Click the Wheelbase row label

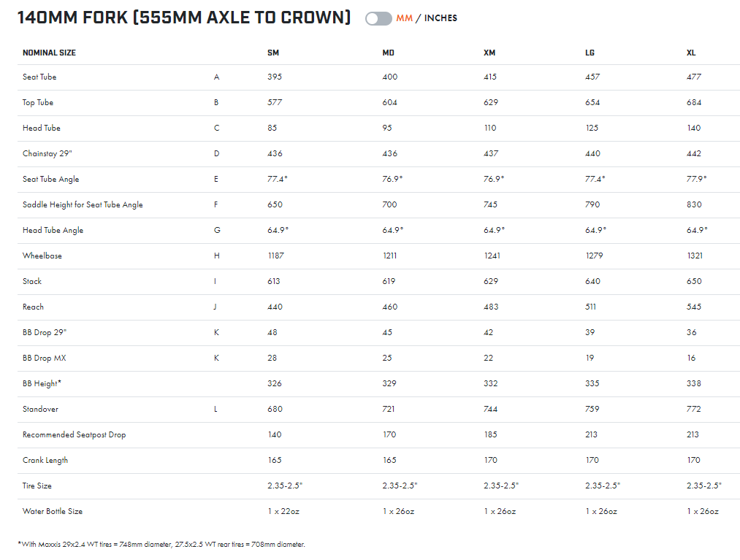42,256
